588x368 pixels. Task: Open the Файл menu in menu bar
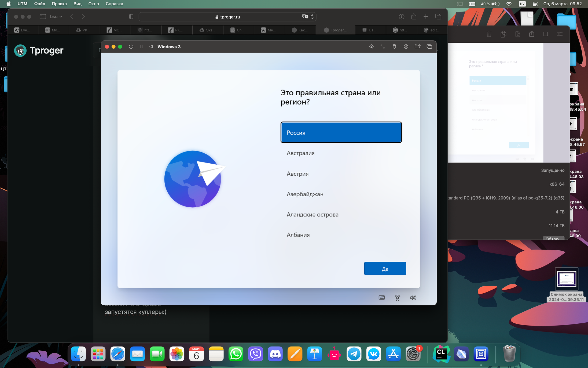click(39, 4)
